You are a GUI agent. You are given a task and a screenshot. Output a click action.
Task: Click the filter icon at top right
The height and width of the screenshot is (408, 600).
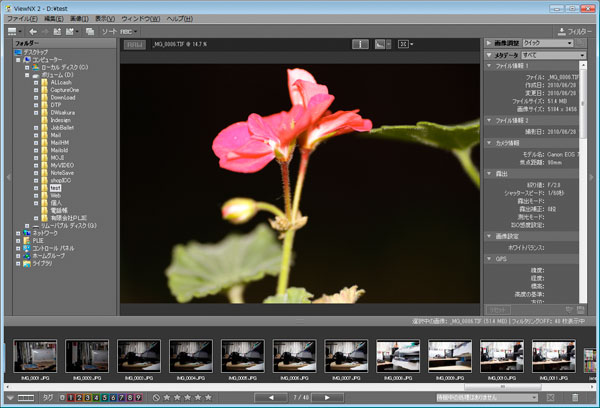pyautogui.click(x=561, y=32)
